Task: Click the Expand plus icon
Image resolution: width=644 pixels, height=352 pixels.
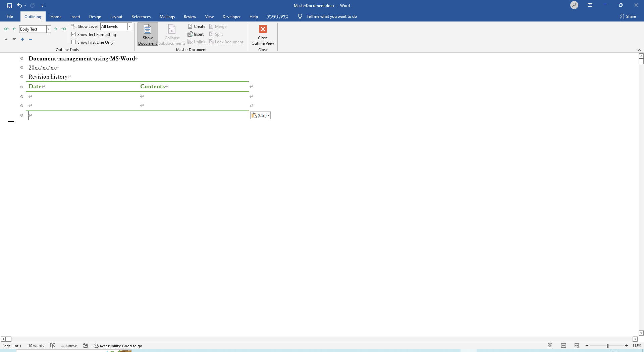Action: (22, 39)
